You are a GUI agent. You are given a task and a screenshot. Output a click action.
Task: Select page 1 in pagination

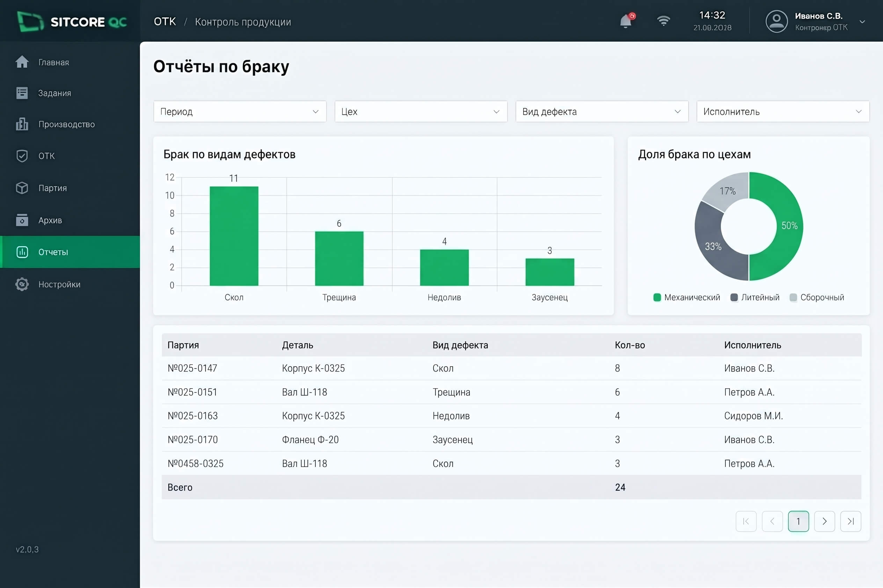pyautogui.click(x=798, y=521)
